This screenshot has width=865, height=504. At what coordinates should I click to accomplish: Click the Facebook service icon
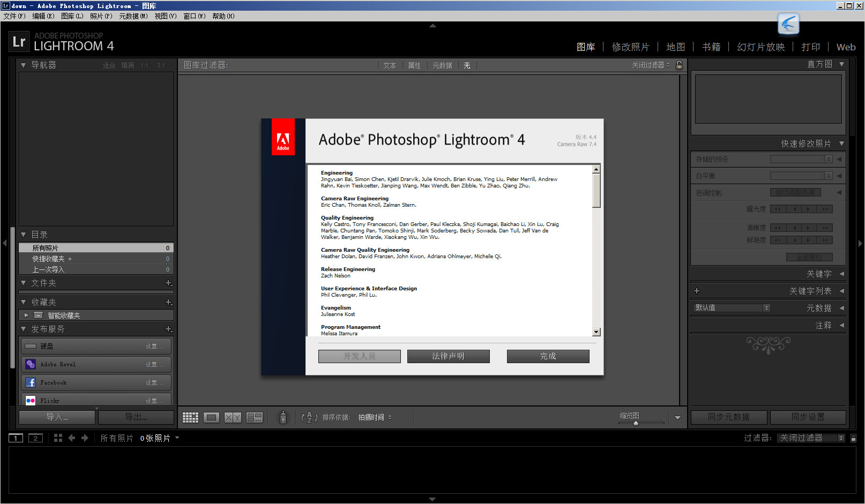point(31,382)
